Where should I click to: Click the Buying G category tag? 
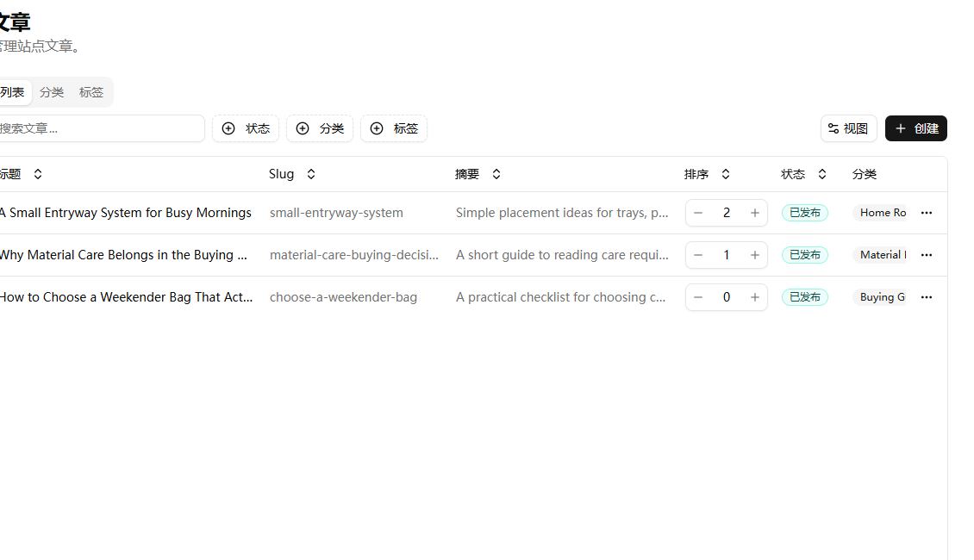pos(879,297)
